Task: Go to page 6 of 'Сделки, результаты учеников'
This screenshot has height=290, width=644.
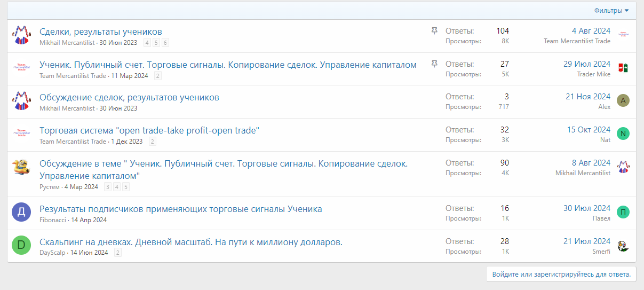Action: [165, 43]
